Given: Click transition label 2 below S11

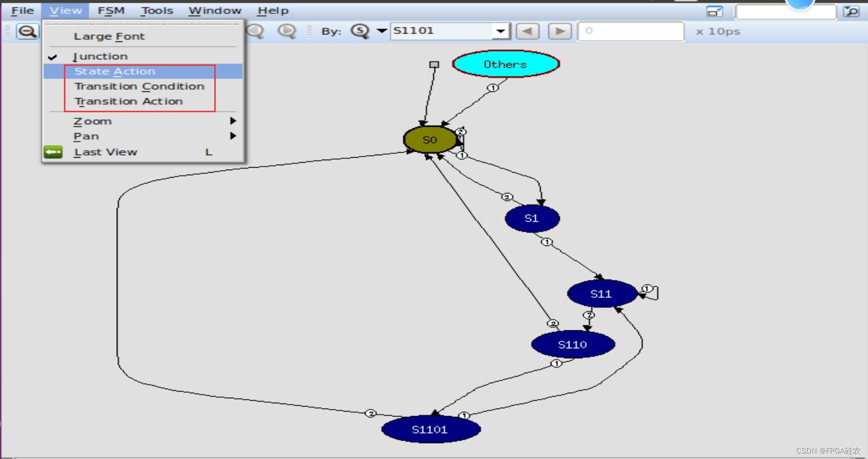Looking at the screenshot, I should [x=589, y=315].
